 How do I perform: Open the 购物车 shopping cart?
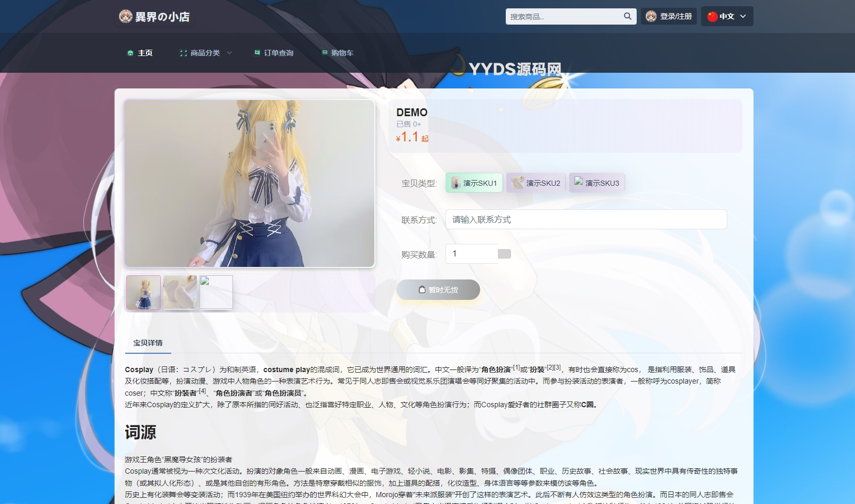pyautogui.click(x=338, y=53)
